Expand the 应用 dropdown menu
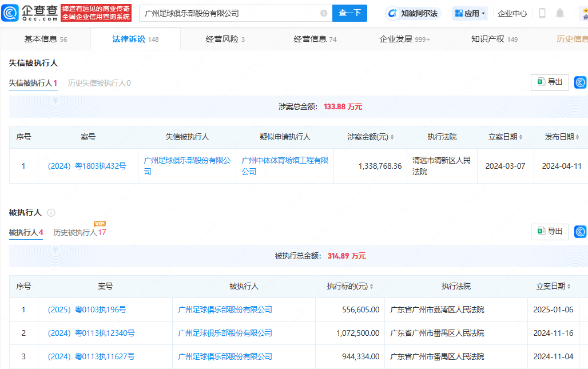The width and height of the screenshot is (588, 369). [470, 14]
